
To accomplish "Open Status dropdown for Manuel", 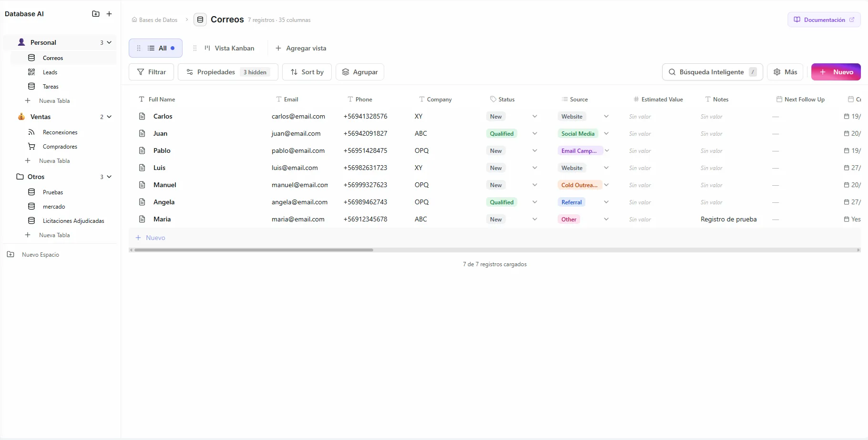I will [535, 185].
